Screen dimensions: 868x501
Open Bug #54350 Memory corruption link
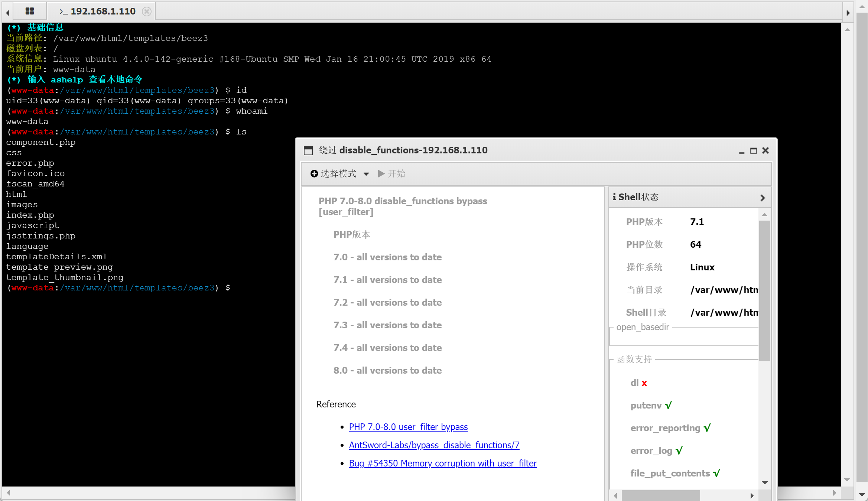coord(442,463)
